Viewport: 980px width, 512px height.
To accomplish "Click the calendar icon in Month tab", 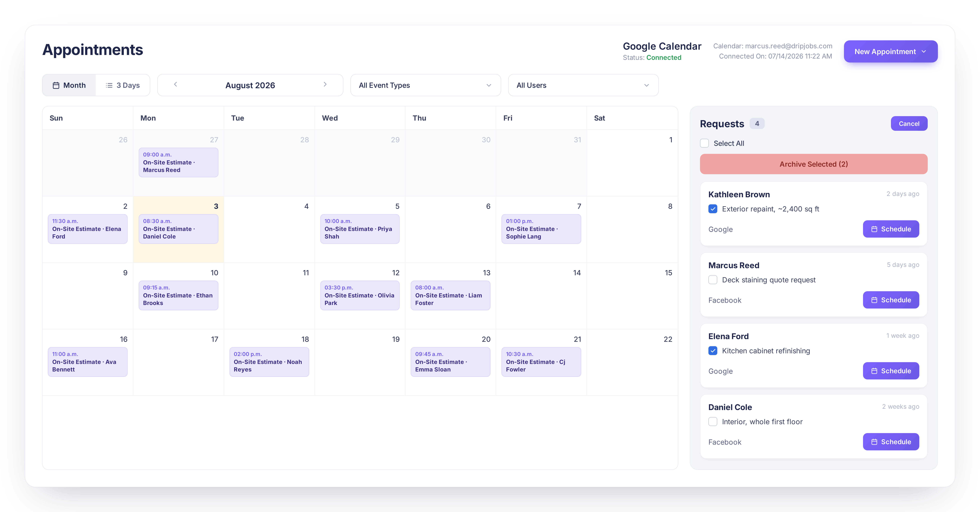I will pyautogui.click(x=56, y=85).
